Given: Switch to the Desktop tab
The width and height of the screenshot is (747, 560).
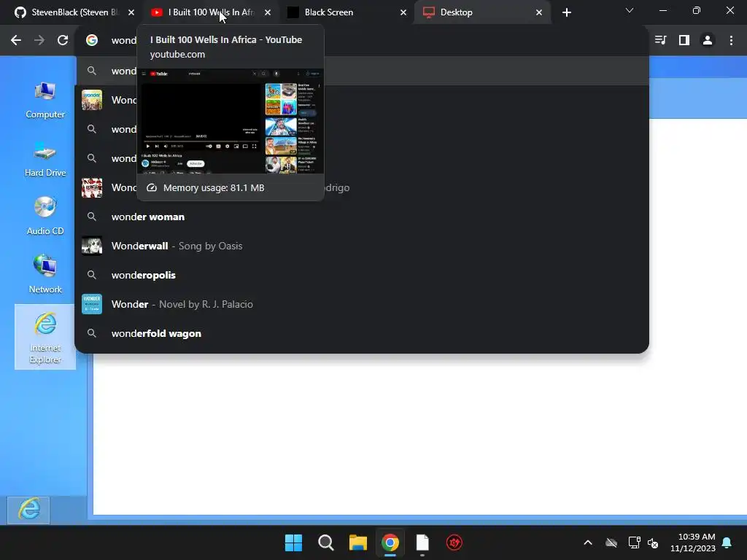Looking at the screenshot, I should tap(481, 12).
